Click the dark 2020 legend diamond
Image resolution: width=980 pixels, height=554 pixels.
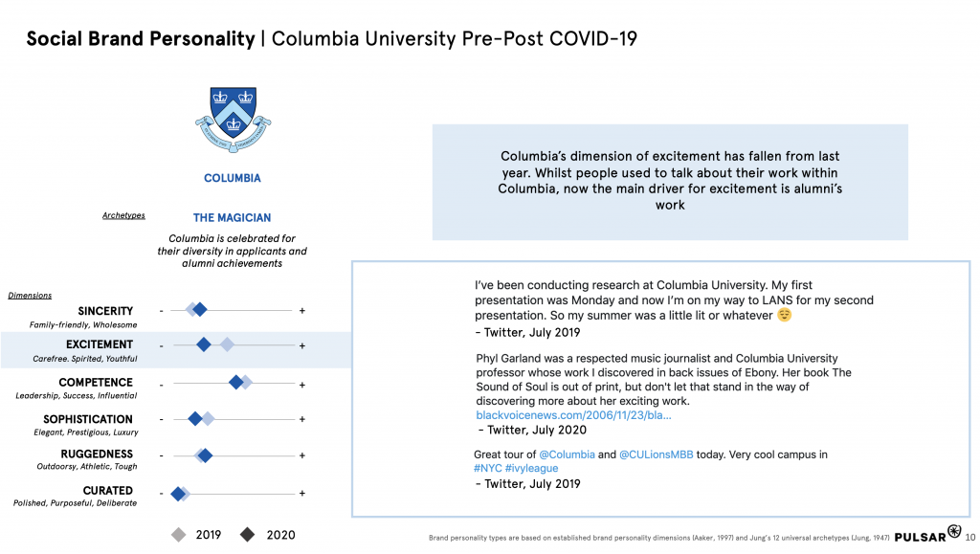(248, 535)
